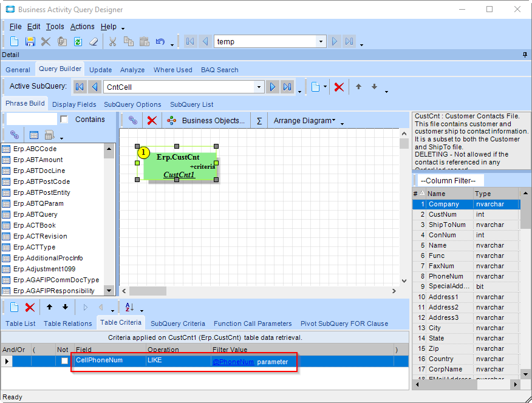
Task: Switch to the Table Relations tab
Action: [68, 323]
